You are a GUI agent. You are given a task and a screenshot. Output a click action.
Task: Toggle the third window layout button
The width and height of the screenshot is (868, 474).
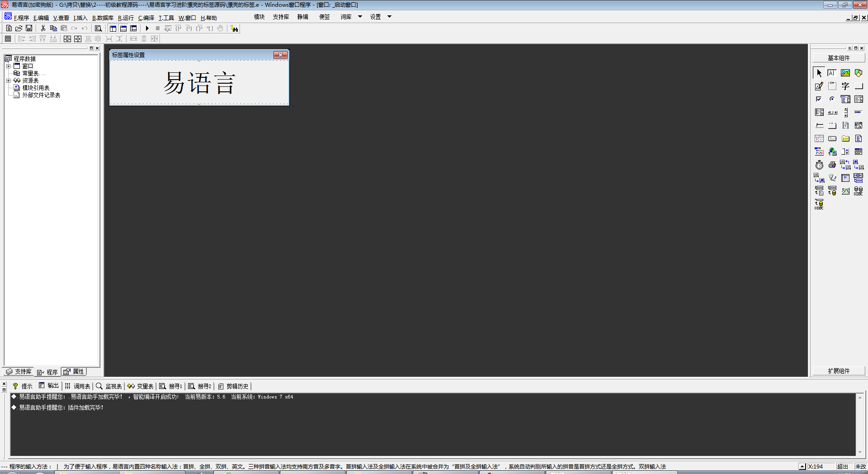(133, 28)
